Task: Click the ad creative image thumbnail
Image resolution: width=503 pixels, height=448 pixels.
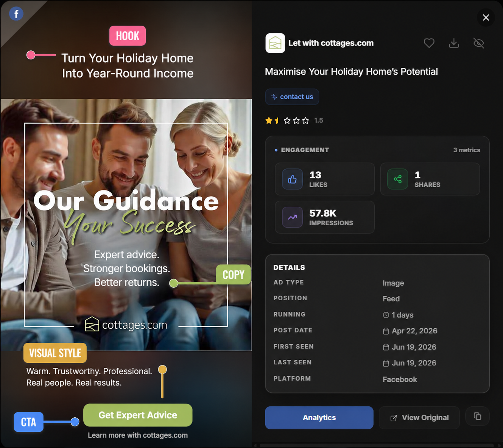Action: 126,225
